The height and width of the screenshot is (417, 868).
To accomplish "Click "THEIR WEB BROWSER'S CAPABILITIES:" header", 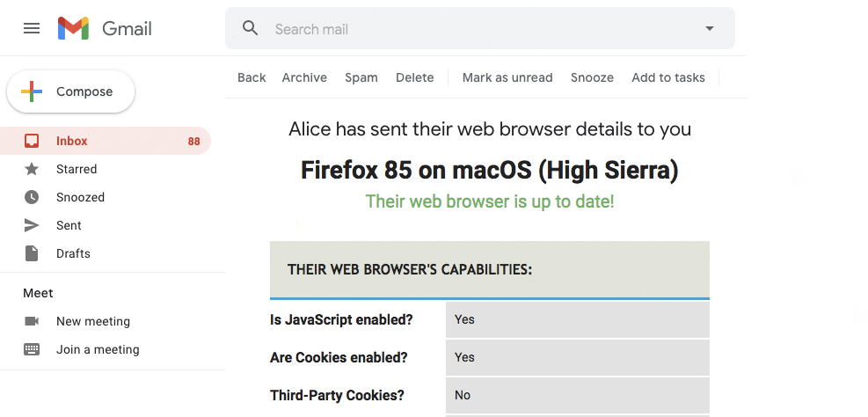I will [x=410, y=270].
